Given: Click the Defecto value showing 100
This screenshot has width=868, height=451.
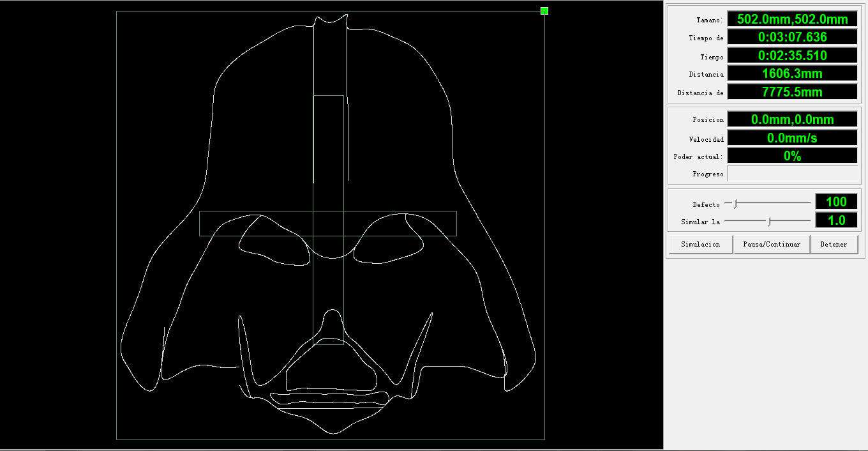Looking at the screenshot, I should (x=836, y=201).
